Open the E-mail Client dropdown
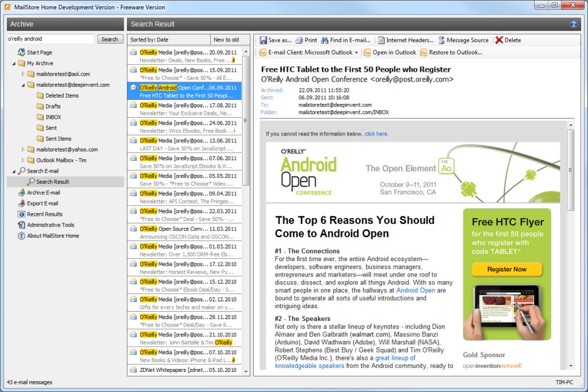The width and height of the screenshot is (588, 392). (356, 52)
